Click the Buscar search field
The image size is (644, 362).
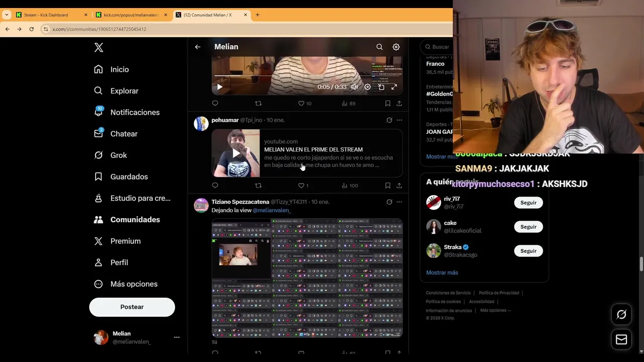coord(437,47)
